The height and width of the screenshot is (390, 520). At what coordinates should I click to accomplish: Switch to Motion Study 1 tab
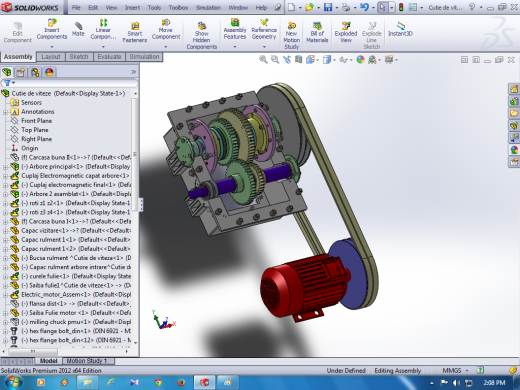(x=87, y=361)
